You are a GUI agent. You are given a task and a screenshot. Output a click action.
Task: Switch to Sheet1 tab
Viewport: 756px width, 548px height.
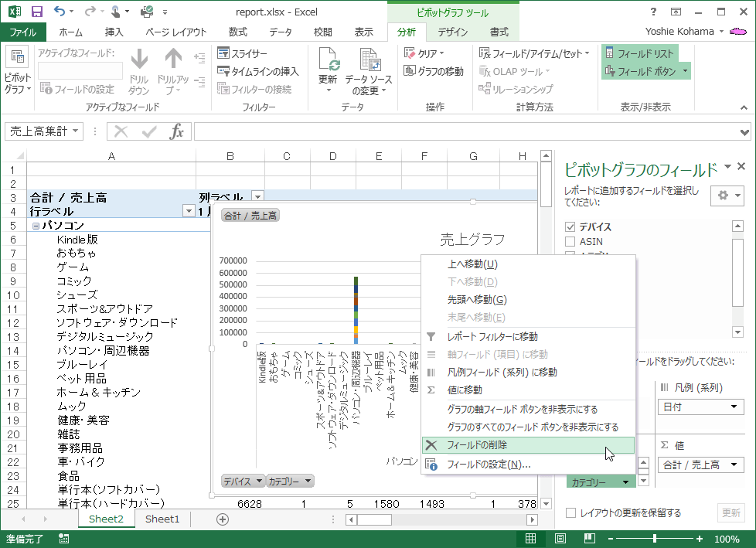(x=162, y=519)
